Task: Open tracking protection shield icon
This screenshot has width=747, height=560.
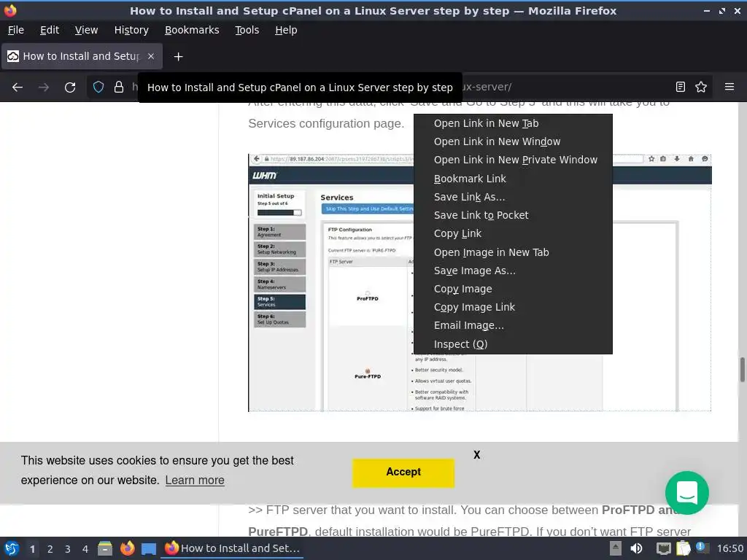Action: point(98,87)
